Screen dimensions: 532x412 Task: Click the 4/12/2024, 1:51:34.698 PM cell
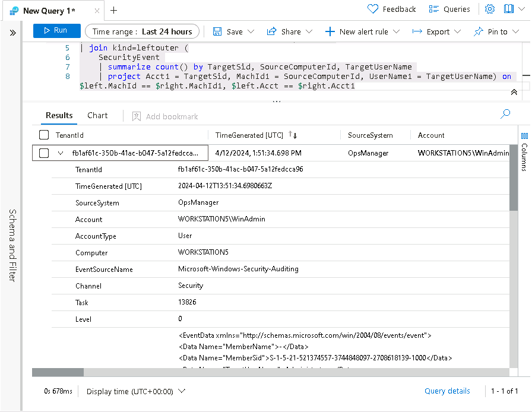pyautogui.click(x=258, y=153)
